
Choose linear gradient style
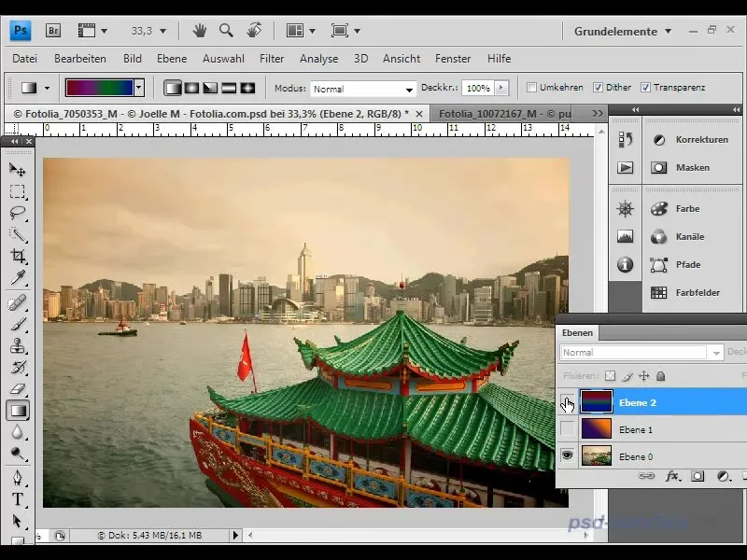(173, 88)
